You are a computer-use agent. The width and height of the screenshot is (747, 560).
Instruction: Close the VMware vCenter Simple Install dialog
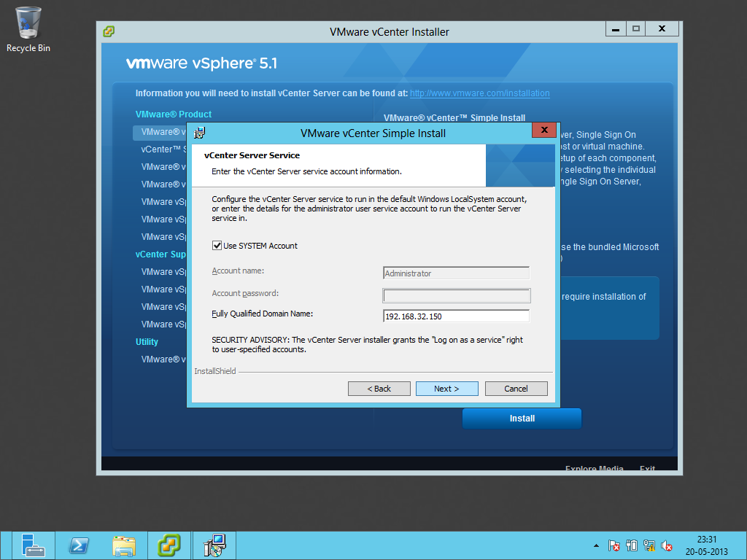click(544, 130)
